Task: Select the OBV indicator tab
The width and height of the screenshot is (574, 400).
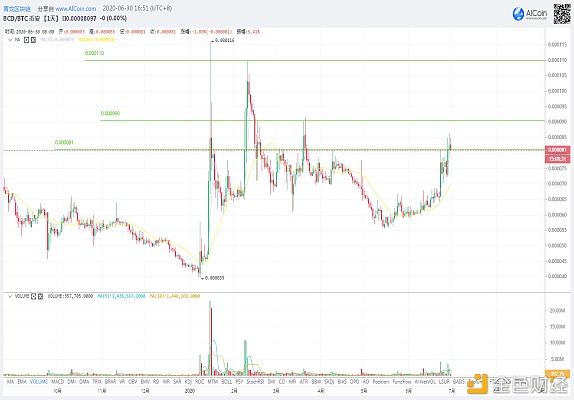Action: pos(133,382)
